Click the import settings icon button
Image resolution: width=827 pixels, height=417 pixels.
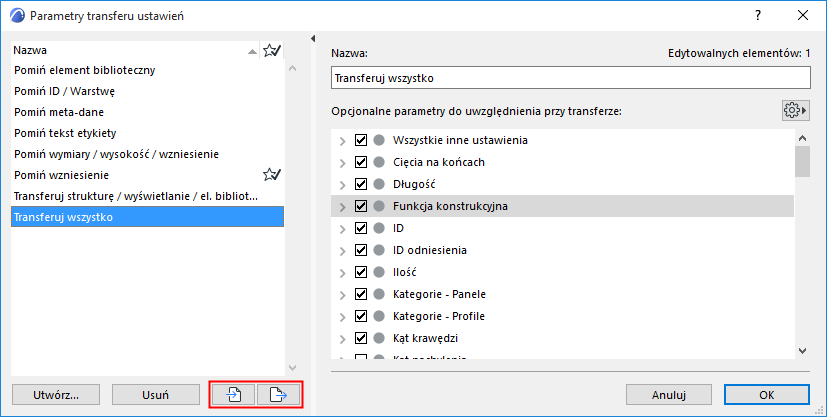[x=234, y=395]
